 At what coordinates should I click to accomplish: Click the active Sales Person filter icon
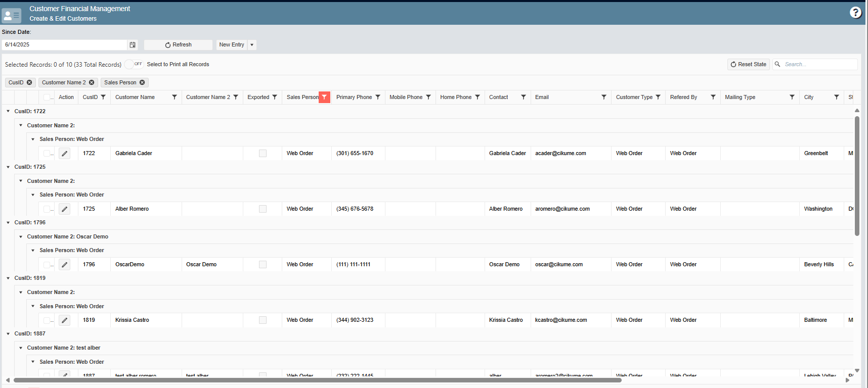324,98
